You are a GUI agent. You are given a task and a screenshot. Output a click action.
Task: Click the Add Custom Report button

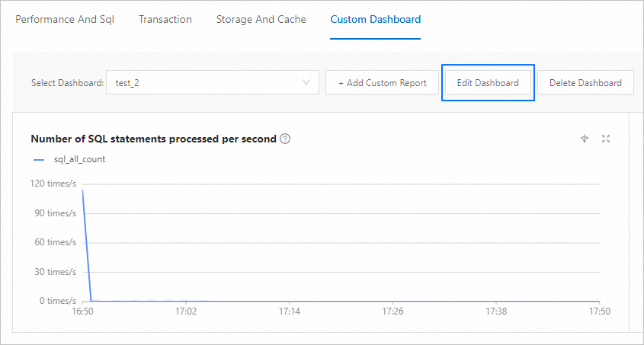coord(382,83)
